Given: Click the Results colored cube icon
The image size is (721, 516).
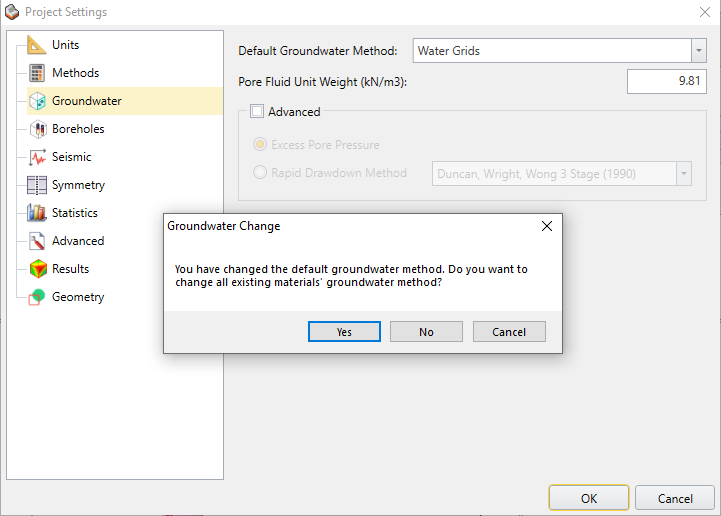Looking at the screenshot, I should click(37, 269).
